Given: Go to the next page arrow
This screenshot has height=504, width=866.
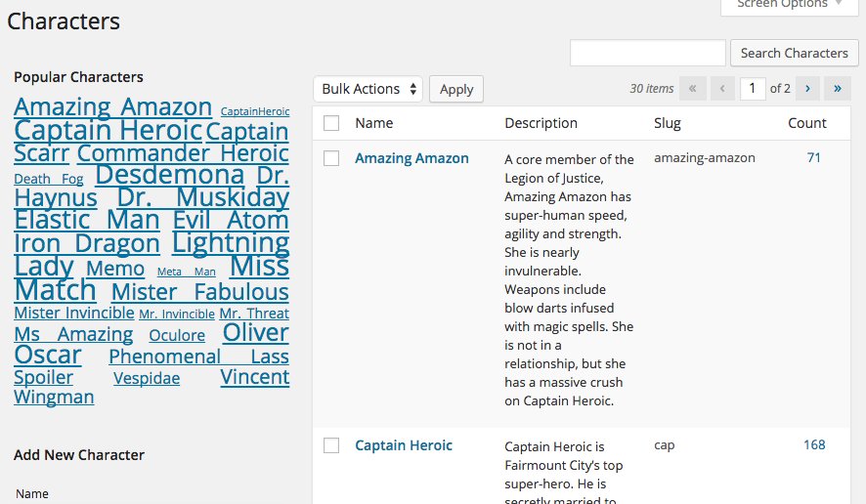Looking at the screenshot, I should pos(807,89).
